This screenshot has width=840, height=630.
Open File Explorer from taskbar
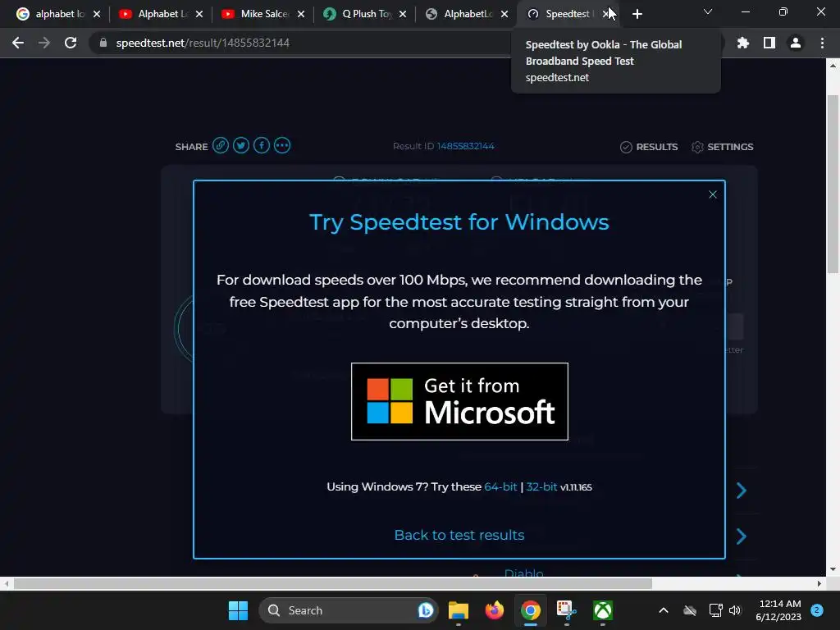click(x=459, y=610)
